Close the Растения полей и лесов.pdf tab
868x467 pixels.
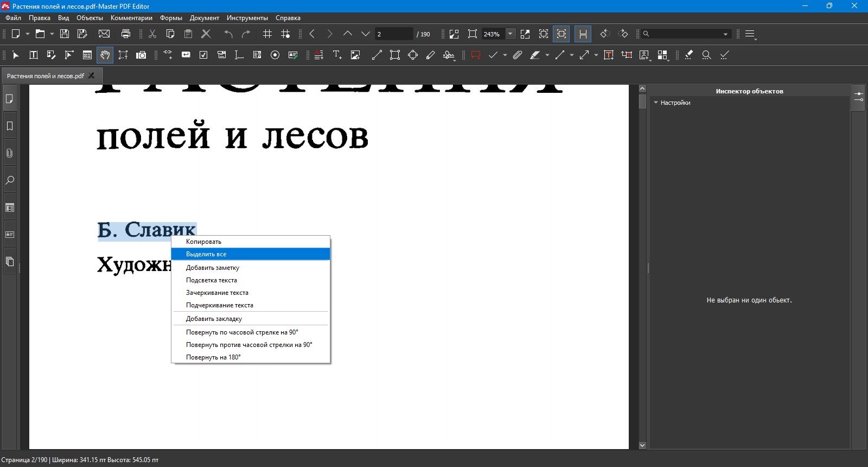pos(92,75)
